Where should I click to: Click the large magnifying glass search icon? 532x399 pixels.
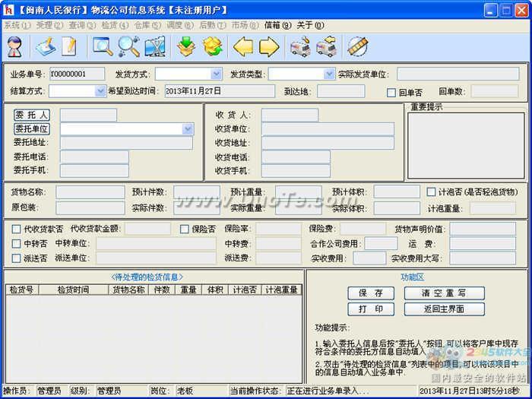click(129, 46)
